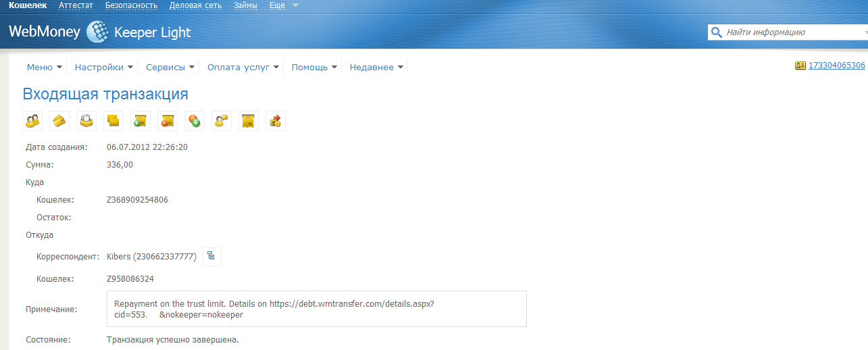Click the Корреспондент label
Viewport: 868px width, 350px height.
tap(68, 257)
